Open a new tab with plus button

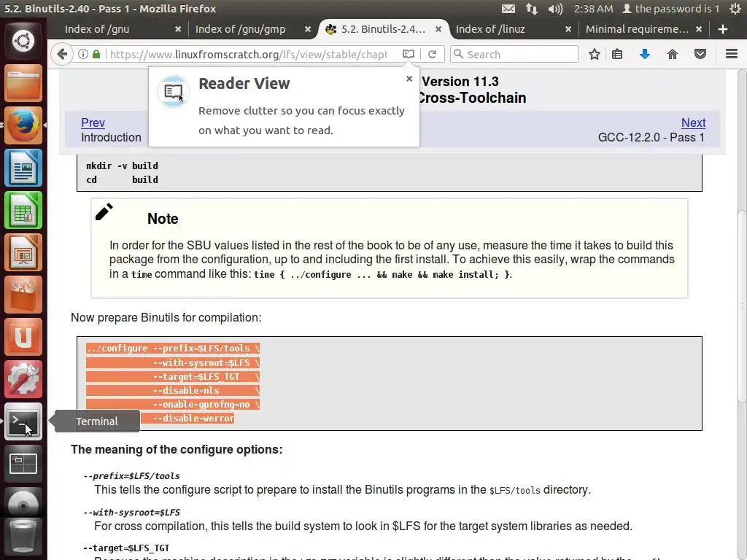[x=723, y=29]
